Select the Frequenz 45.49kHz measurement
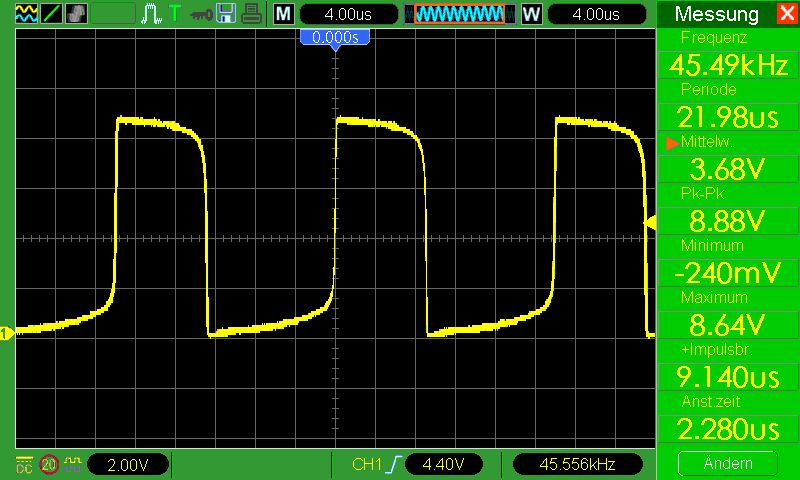800x480 pixels. point(728,55)
